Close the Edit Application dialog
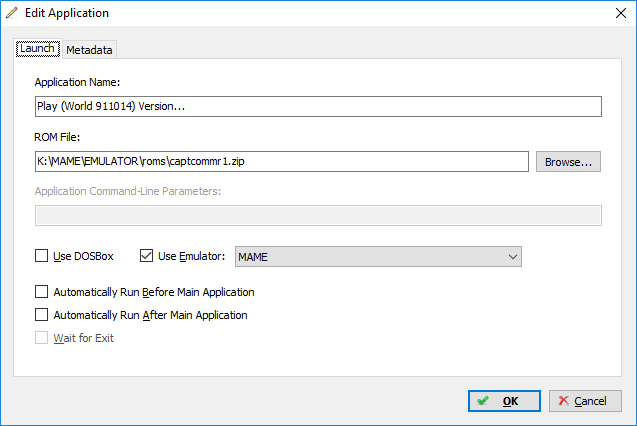Image resolution: width=637 pixels, height=426 pixels. [x=620, y=13]
